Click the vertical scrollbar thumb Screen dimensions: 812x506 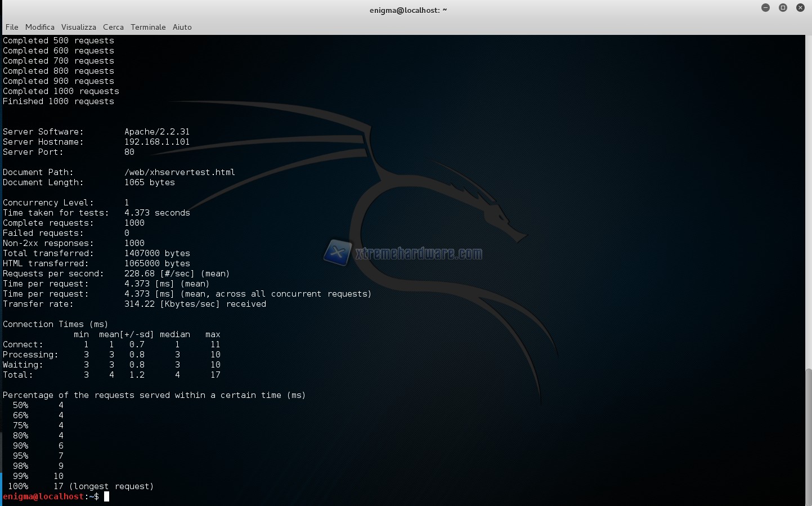coord(808,437)
